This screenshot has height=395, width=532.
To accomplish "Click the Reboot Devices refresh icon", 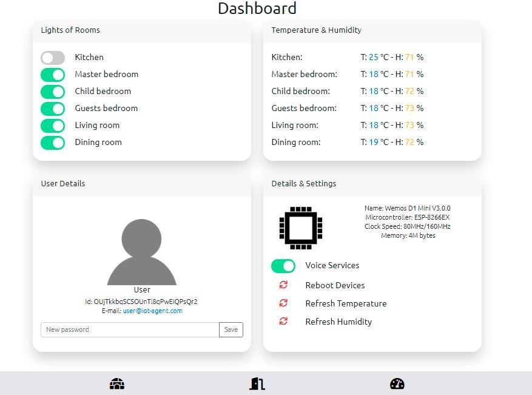I will tap(283, 285).
